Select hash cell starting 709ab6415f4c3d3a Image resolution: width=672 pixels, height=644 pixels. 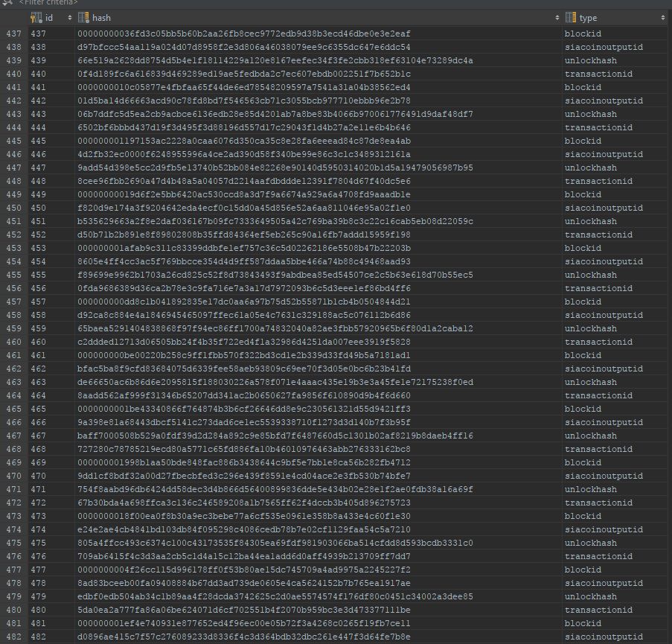319,556
